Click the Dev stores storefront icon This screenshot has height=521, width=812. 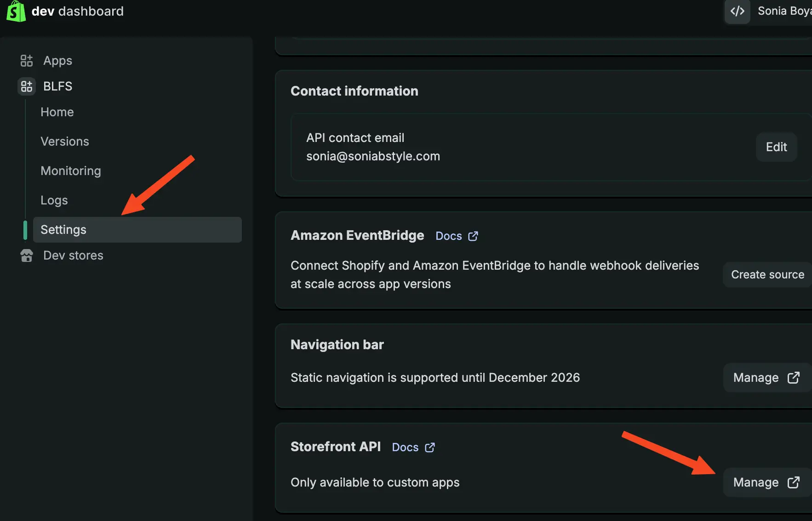coord(27,255)
